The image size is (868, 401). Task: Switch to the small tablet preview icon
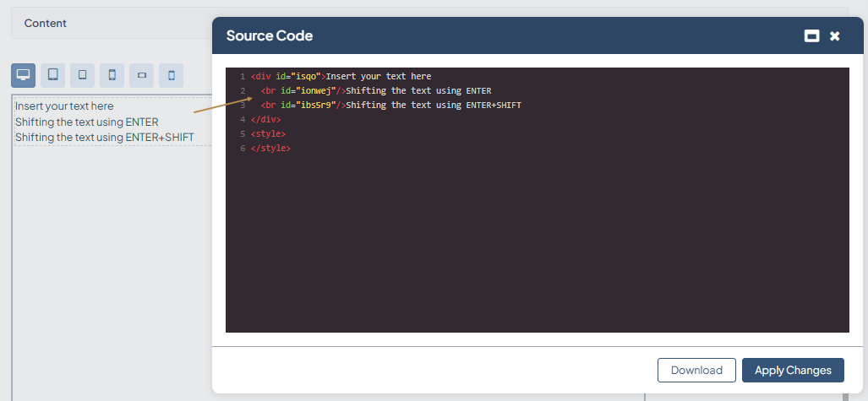click(82, 75)
